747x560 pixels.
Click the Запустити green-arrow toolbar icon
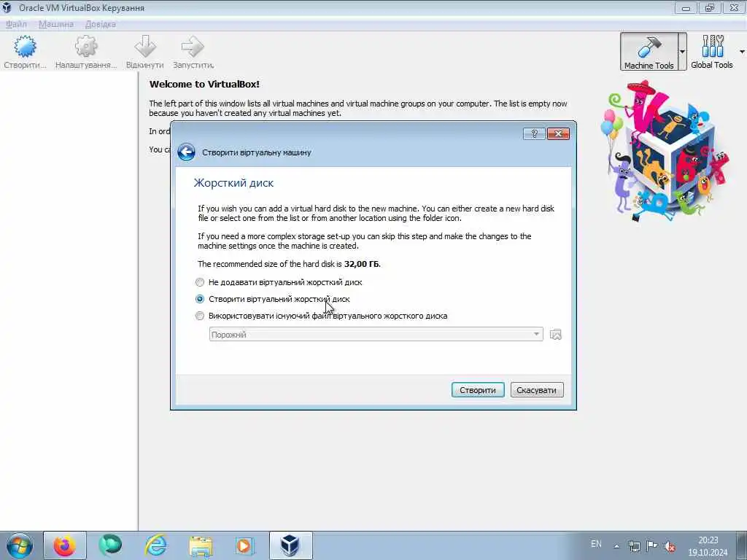tap(193, 47)
